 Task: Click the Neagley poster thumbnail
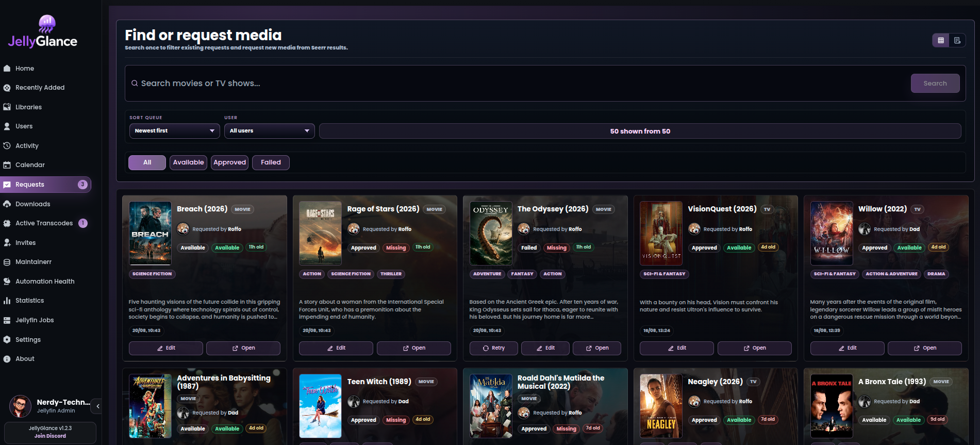coord(661,406)
